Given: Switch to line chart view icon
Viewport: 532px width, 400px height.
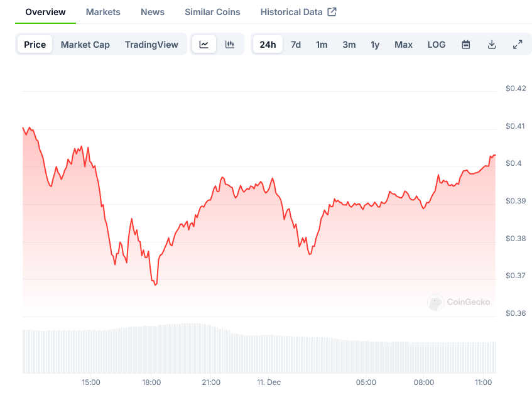Looking at the screenshot, I should [x=204, y=45].
